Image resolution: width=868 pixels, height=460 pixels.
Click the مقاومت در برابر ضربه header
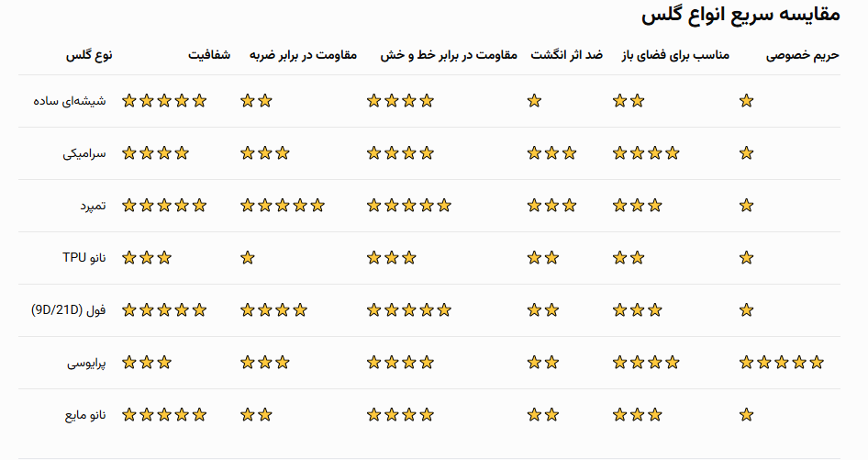pos(303,55)
